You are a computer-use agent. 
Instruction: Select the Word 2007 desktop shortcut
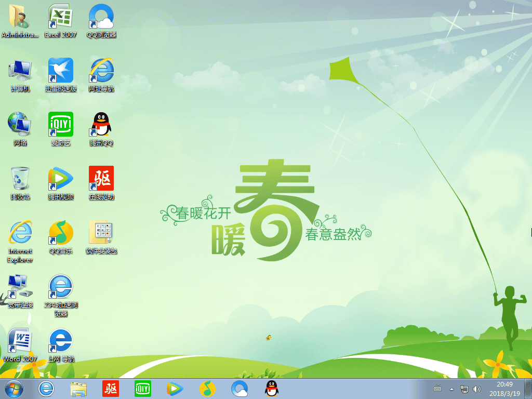click(x=20, y=345)
